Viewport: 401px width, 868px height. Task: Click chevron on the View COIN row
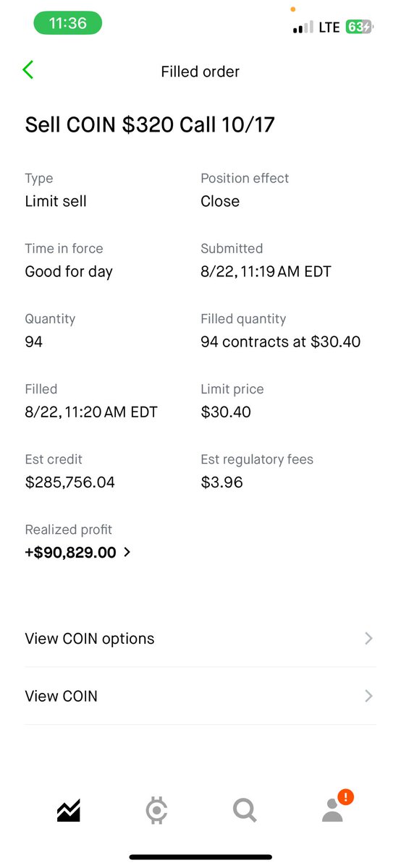[368, 696]
